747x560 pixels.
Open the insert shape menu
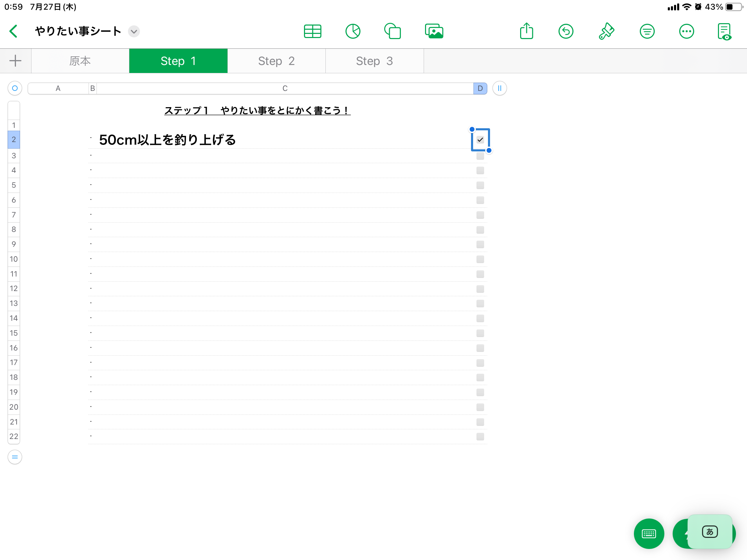tap(393, 31)
